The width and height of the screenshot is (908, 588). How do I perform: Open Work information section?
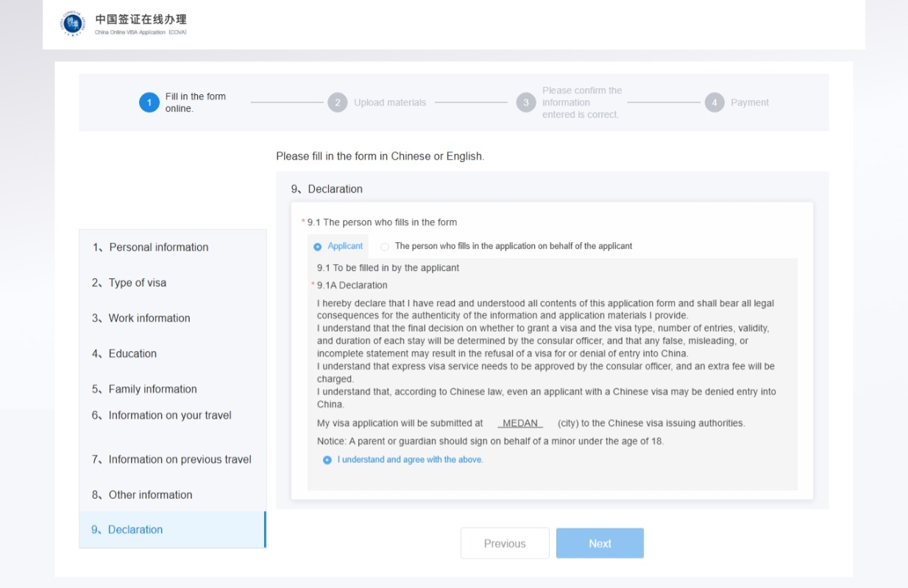click(149, 318)
